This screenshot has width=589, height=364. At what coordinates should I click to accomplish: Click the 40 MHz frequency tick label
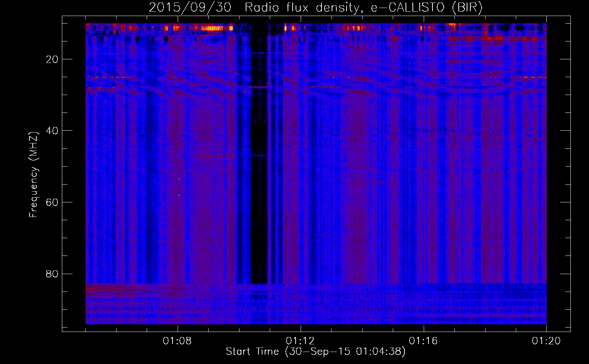(x=52, y=131)
